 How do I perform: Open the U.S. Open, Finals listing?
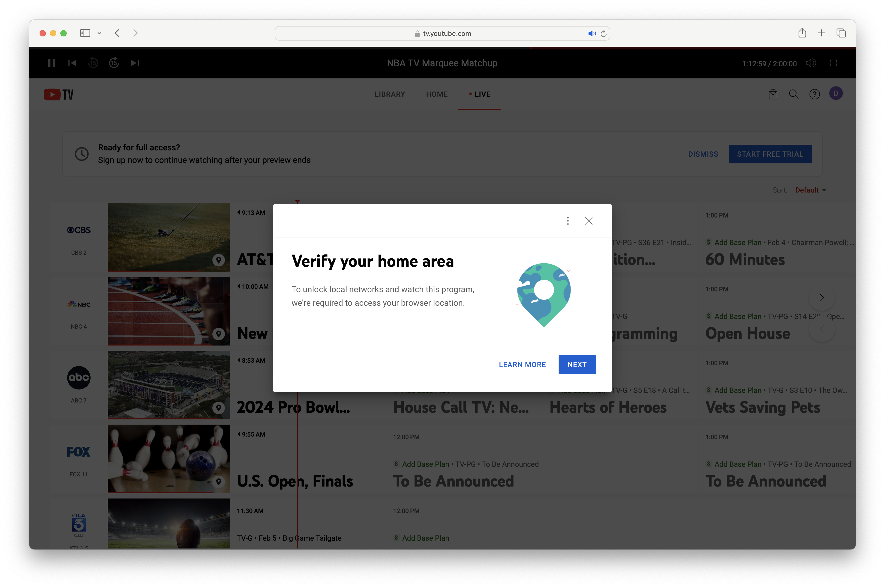295,481
